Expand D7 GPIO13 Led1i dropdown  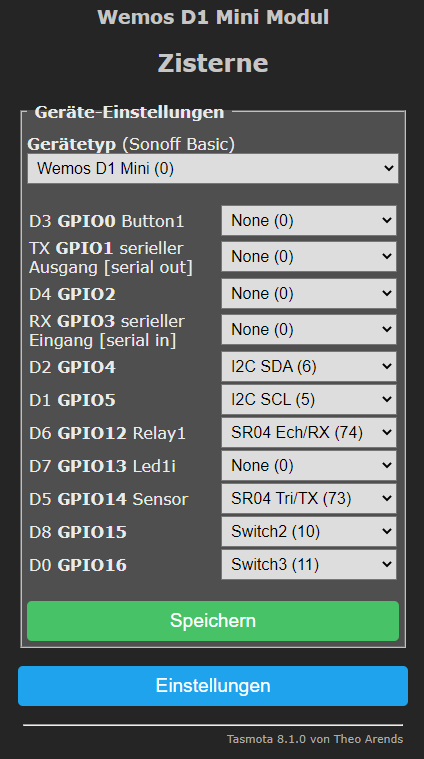pos(309,466)
